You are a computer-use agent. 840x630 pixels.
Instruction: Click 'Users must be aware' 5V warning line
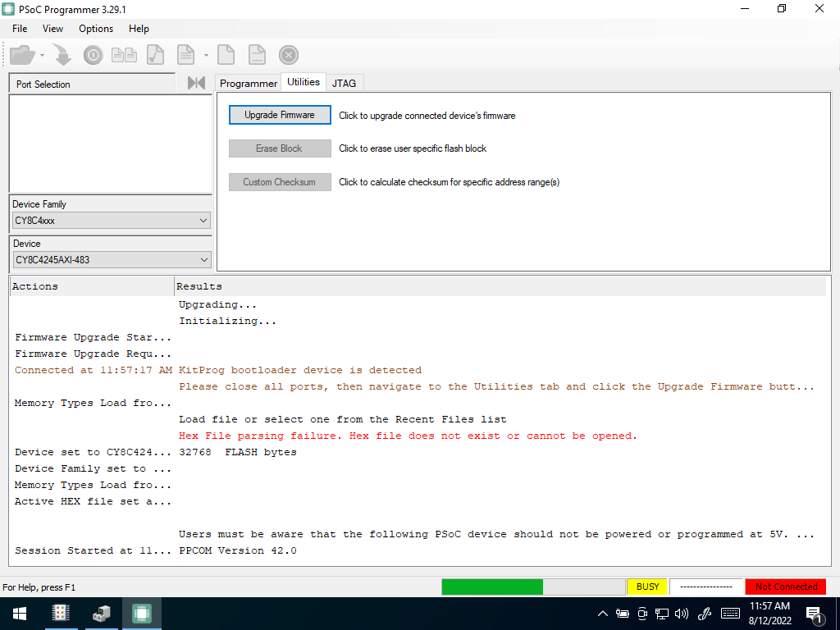point(496,534)
